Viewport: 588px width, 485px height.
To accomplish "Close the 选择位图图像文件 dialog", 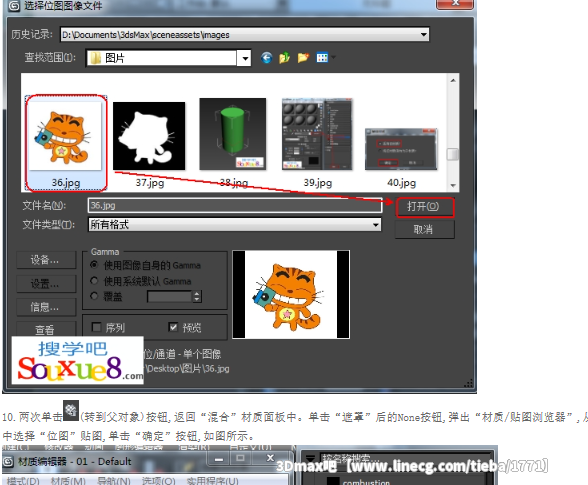I will 454,4.
